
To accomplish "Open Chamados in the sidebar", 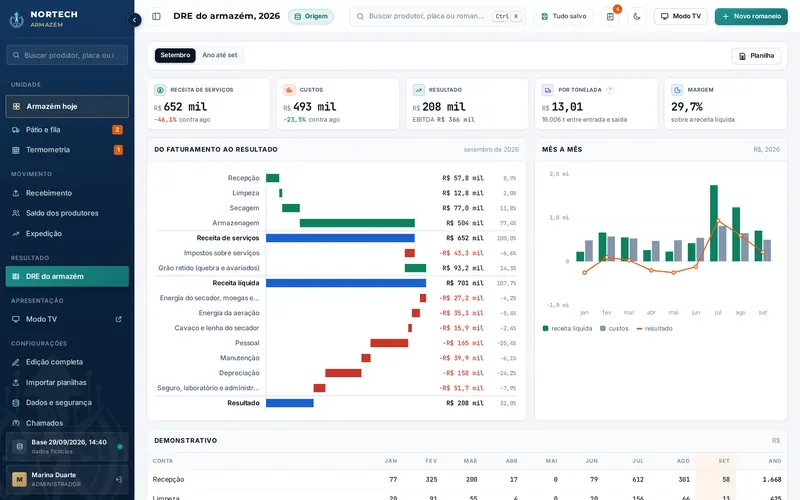I will [67, 423].
